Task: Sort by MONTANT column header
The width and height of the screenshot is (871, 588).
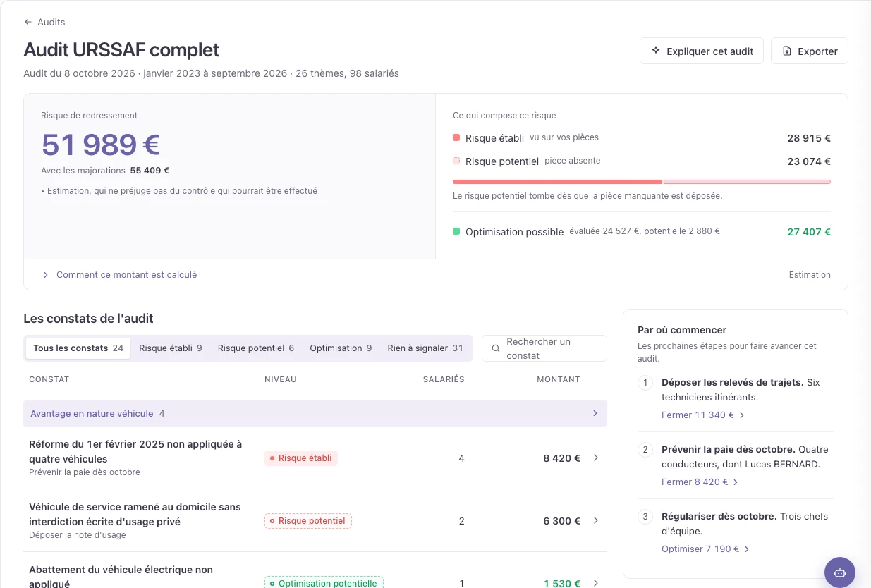Action: coord(559,379)
